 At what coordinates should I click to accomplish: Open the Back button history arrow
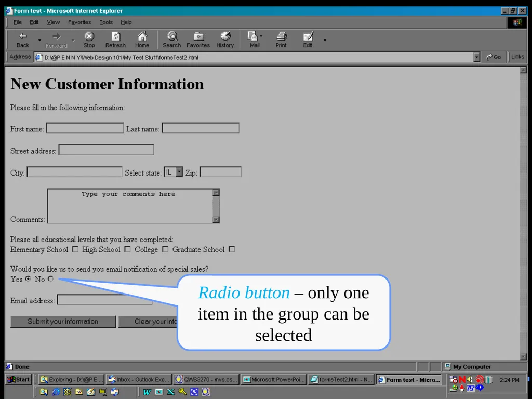[x=39, y=40]
